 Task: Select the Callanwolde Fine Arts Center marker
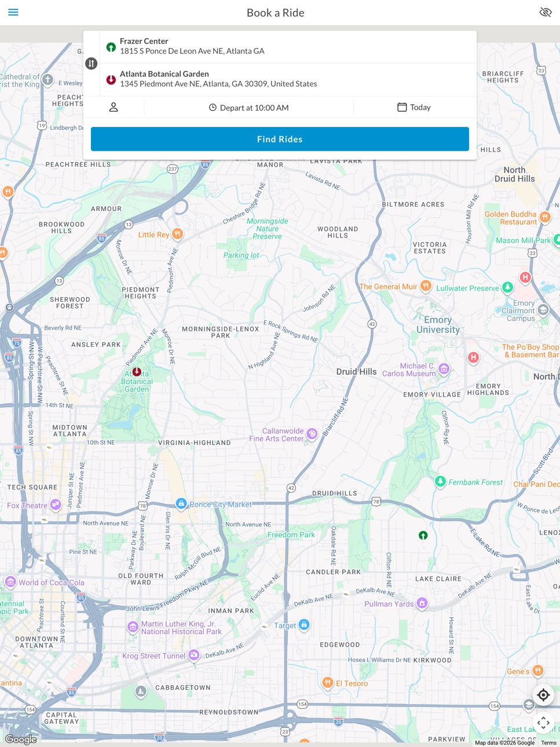point(312,434)
